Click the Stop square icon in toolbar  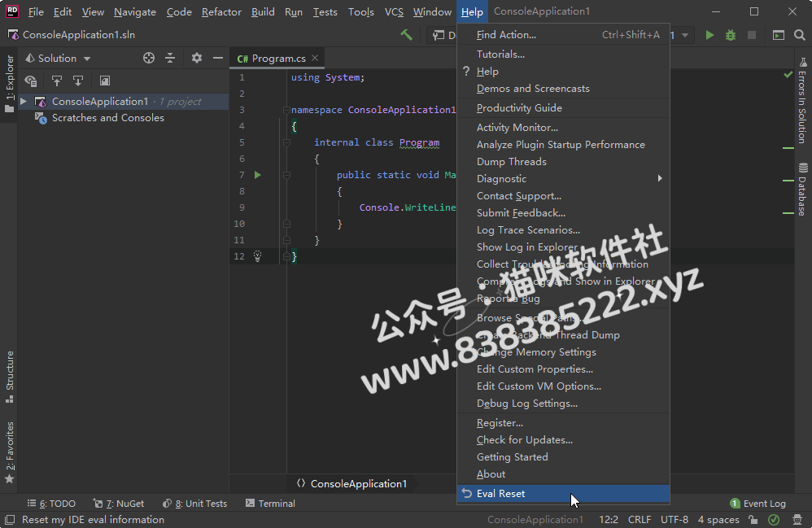pos(752,35)
